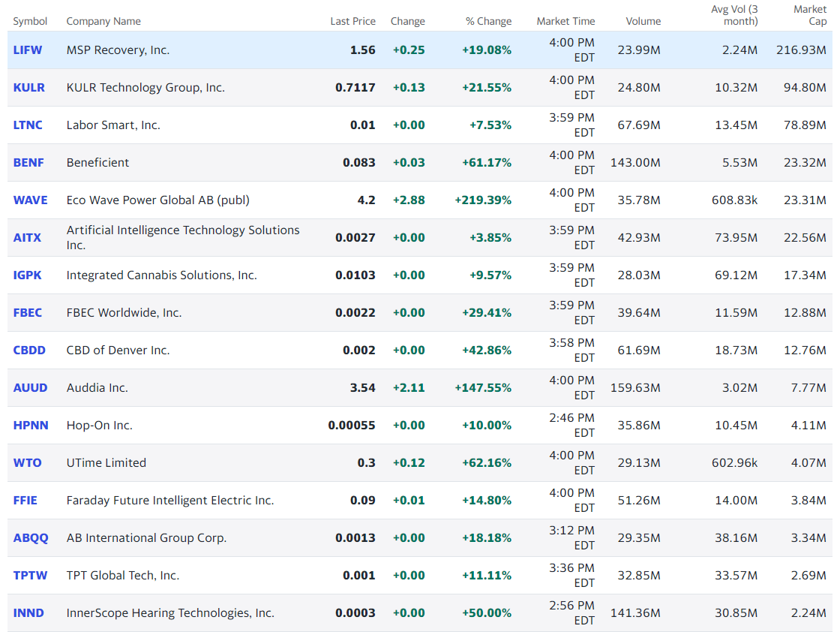This screenshot has height=632, width=840.
Task: Sort by the Volume column header
Action: (x=643, y=22)
